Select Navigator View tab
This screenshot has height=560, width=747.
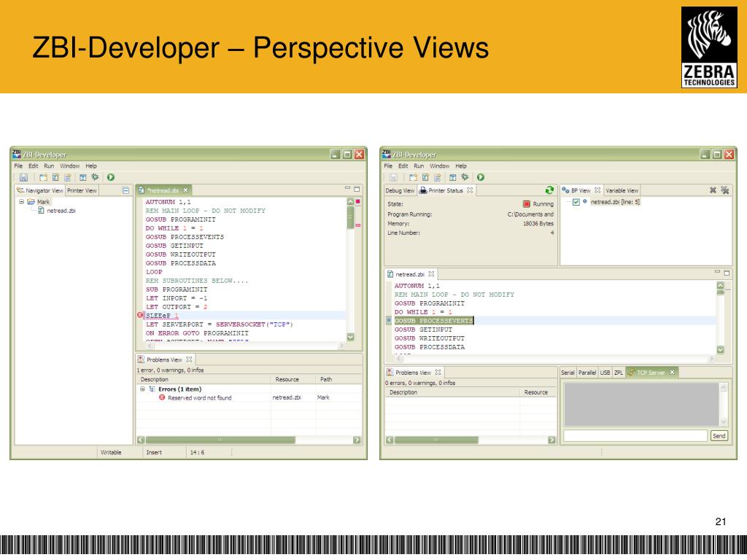click(x=40, y=190)
